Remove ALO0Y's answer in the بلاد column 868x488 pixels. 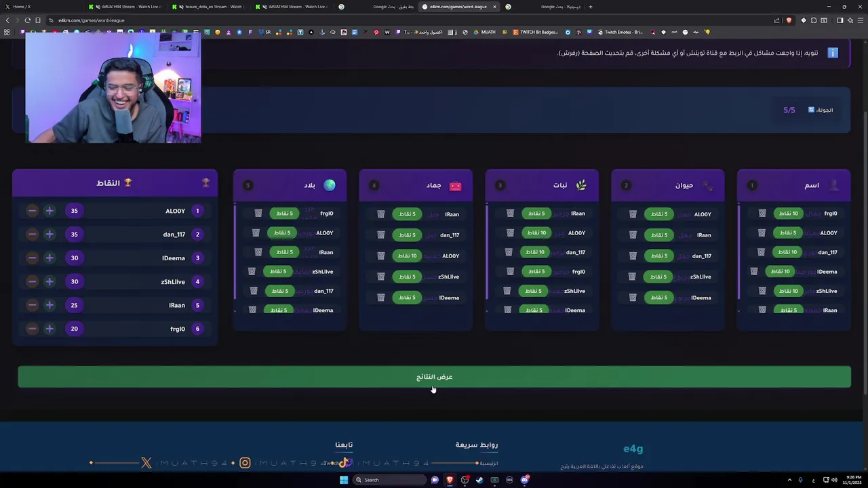pyautogui.click(x=256, y=233)
